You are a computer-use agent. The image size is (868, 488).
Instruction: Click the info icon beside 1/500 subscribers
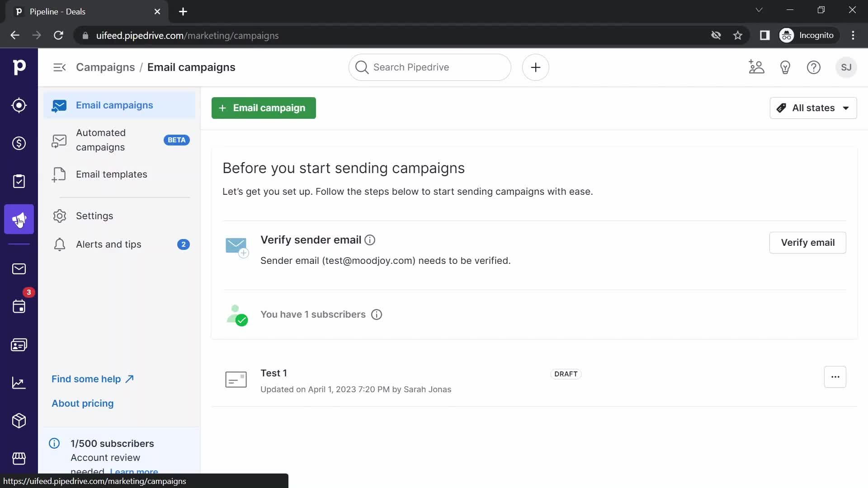point(54,443)
